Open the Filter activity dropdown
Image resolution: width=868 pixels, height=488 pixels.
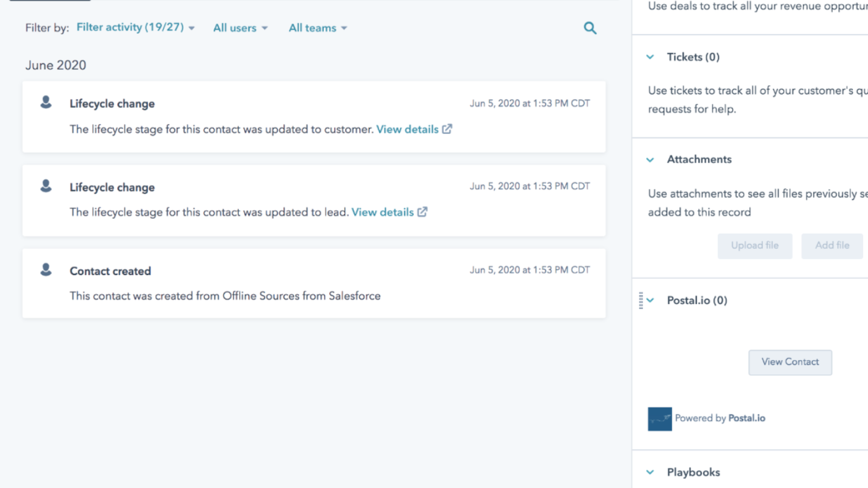(135, 27)
